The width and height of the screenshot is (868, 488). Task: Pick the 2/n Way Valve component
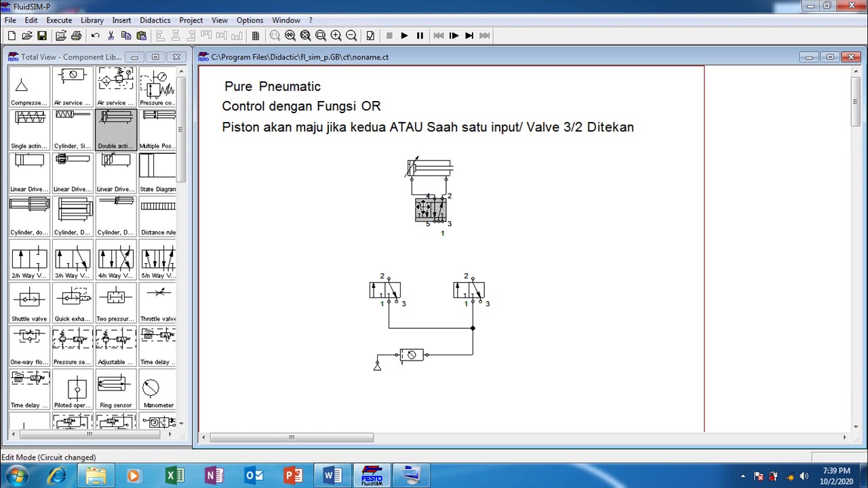(29, 260)
